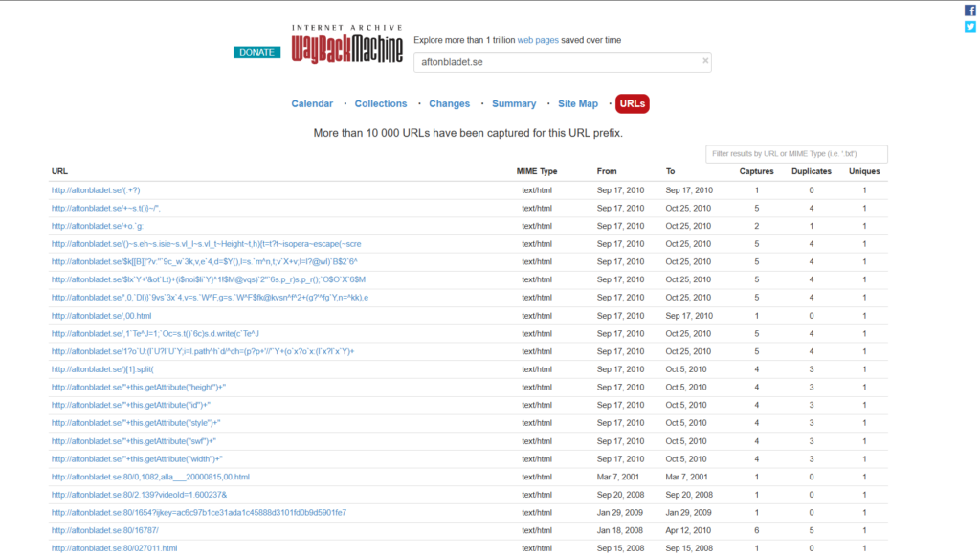Open the alla___20000815,00.html link

coord(150,477)
